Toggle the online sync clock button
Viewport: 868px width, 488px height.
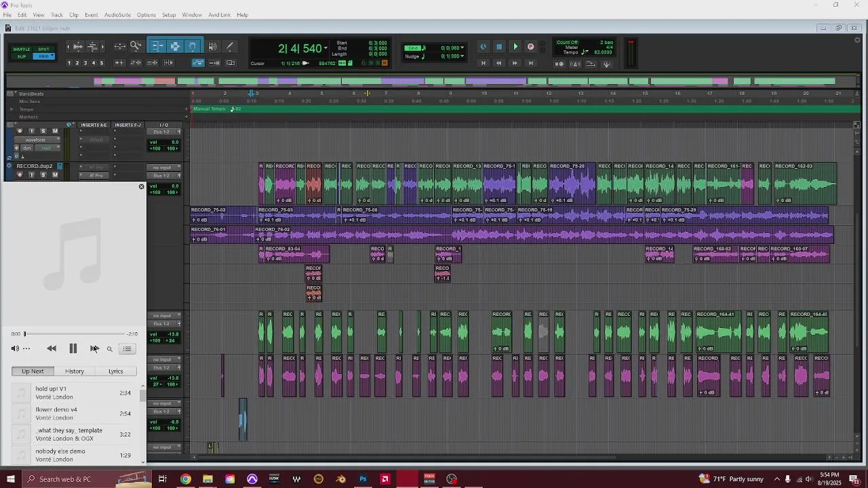point(484,47)
